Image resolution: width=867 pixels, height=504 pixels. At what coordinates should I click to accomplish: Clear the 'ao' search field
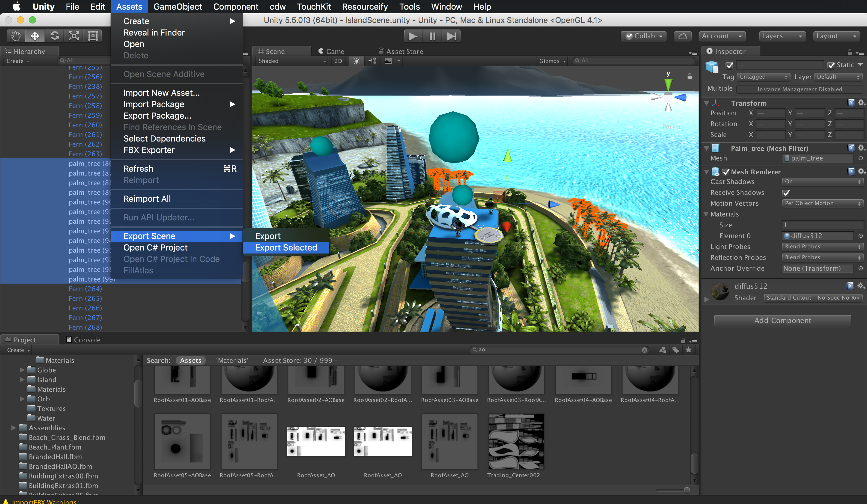pyautogui.click(x=645, y=350)
